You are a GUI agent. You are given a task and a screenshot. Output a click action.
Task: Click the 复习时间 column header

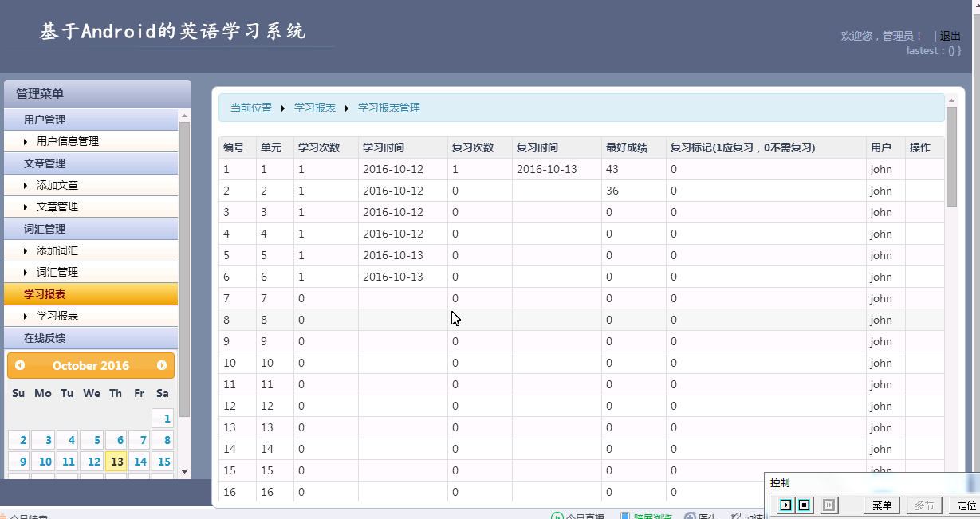557,147
